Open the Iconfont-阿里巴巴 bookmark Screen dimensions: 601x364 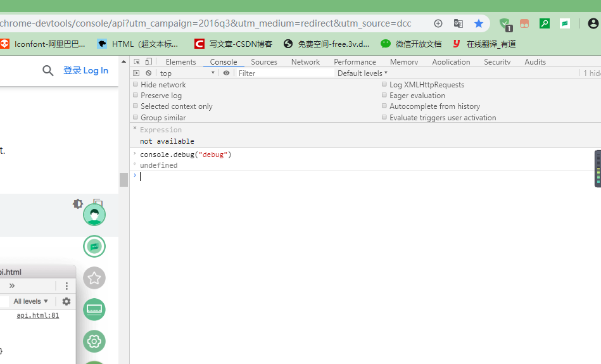pos(43,44)
